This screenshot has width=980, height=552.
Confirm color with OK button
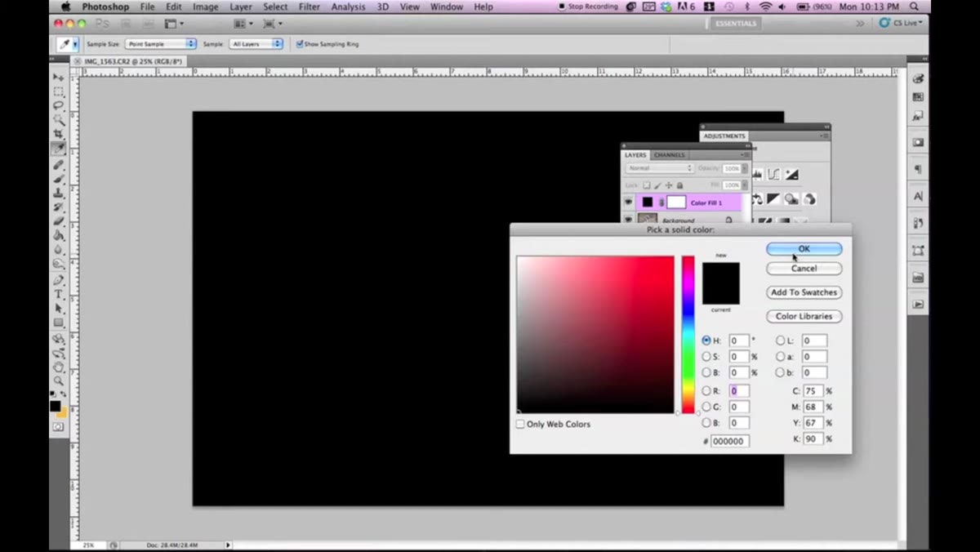[x=804, y=249]
